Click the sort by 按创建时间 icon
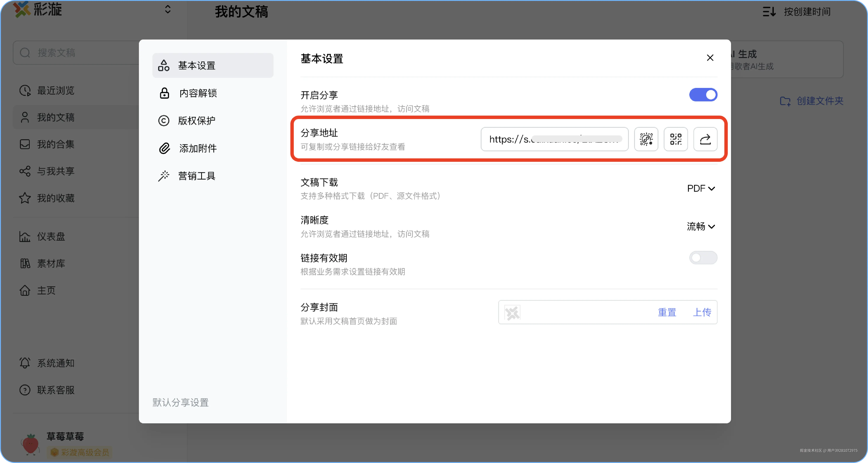This screenshot has width=868, height=463. [x=769, y=11]
